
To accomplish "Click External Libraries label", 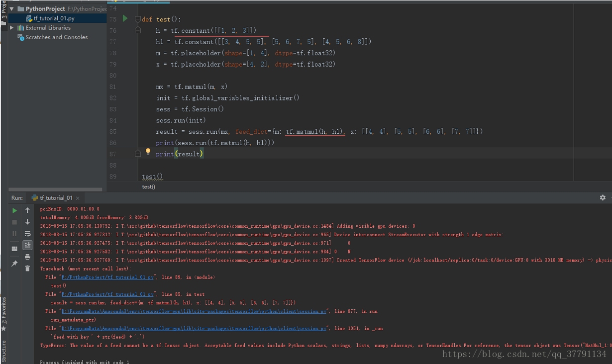I will coord(48,28).
